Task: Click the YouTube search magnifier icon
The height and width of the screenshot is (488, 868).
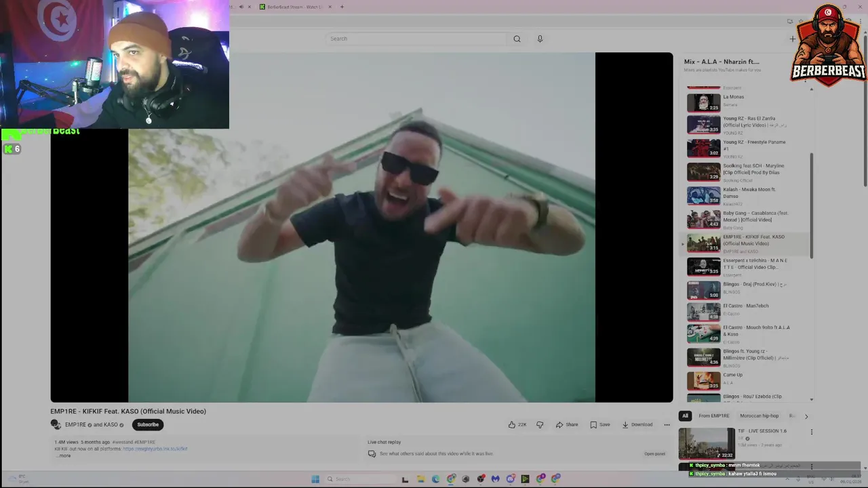Action: pos(517,39)
